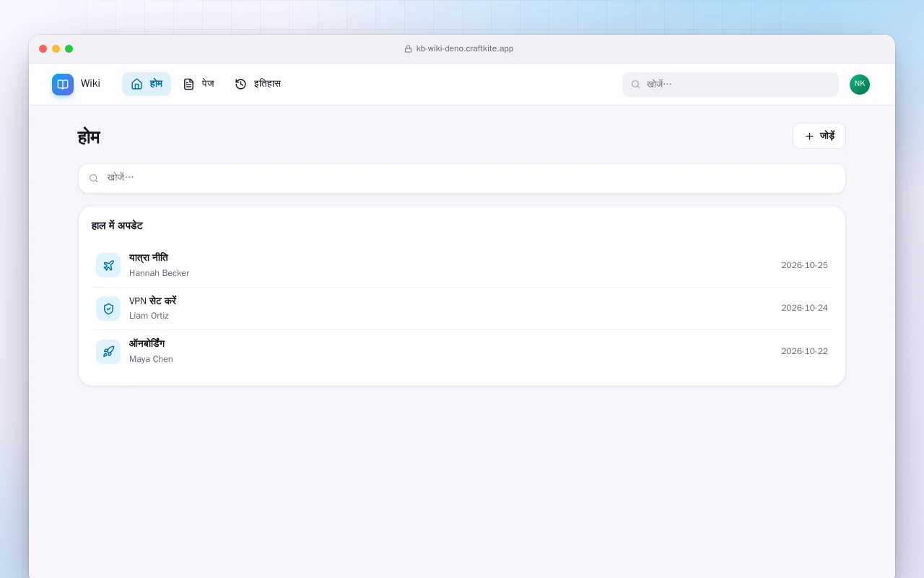Screen dimensions: 924x578
Task: Click the Wiki book logo icon
Action: coord(63,85)
